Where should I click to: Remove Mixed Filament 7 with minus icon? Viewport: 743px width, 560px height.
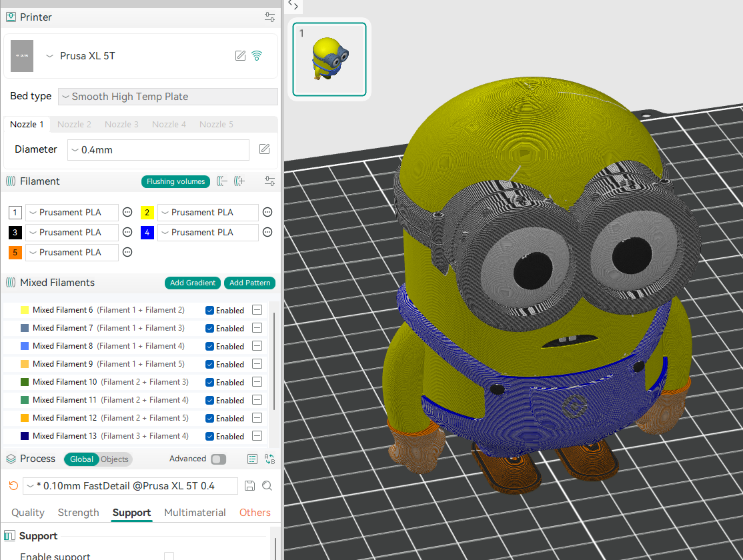pyautogui.click(x=257, y=328)
